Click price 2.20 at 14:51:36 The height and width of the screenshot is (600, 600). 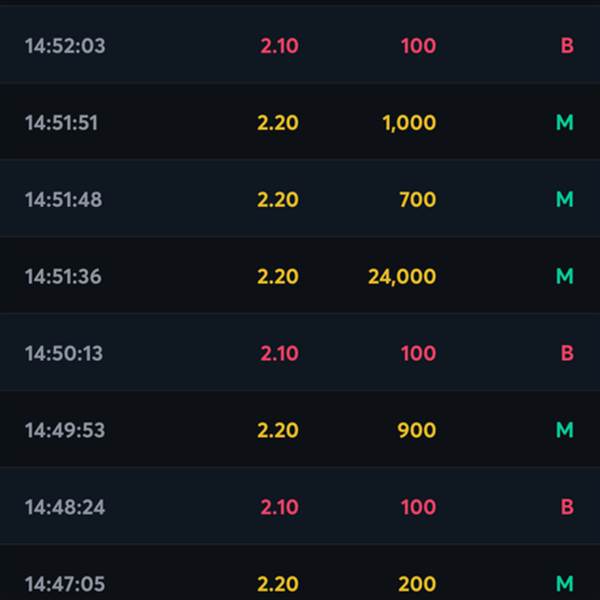(278, 276)
